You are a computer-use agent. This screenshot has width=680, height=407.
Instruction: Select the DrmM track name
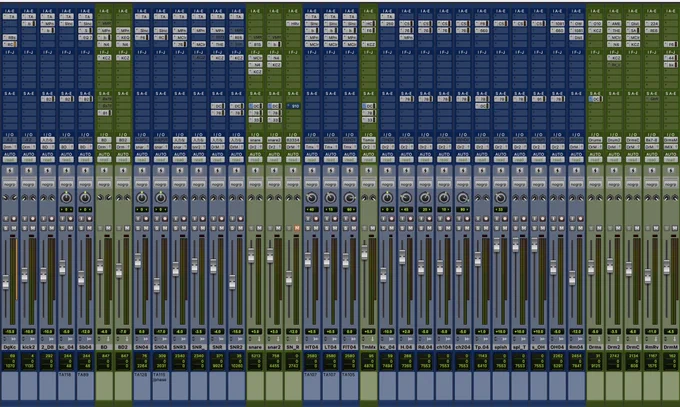pyautogui.click(x=670, y=347)
